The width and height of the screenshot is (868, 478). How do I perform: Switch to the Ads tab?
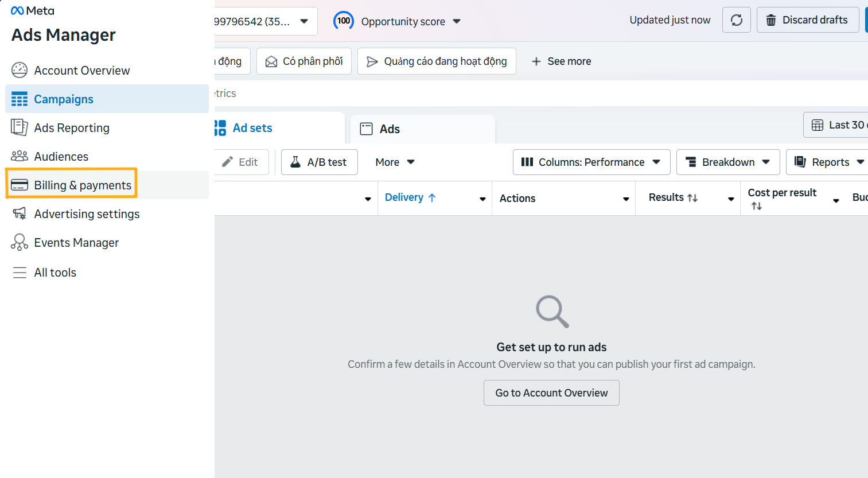(x=390, y=129)
